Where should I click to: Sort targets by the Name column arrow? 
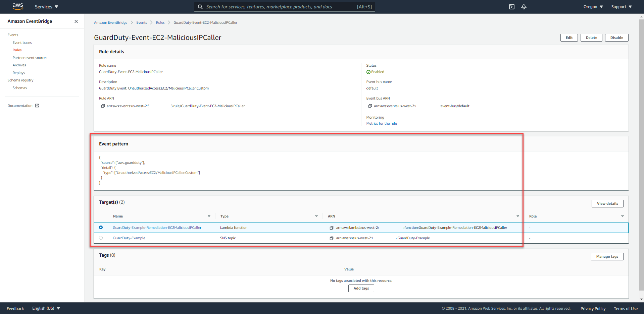(x=209, y=216)
